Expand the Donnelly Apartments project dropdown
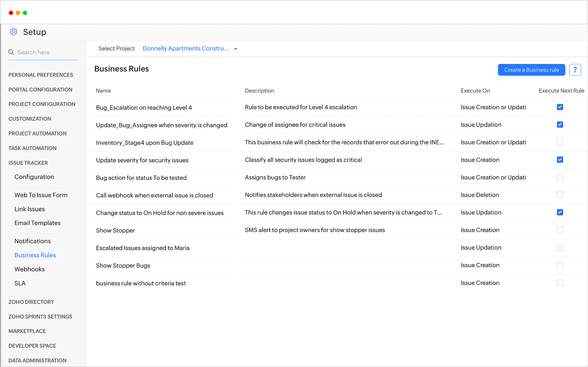 pyautogui.click(x=235, y=49)
